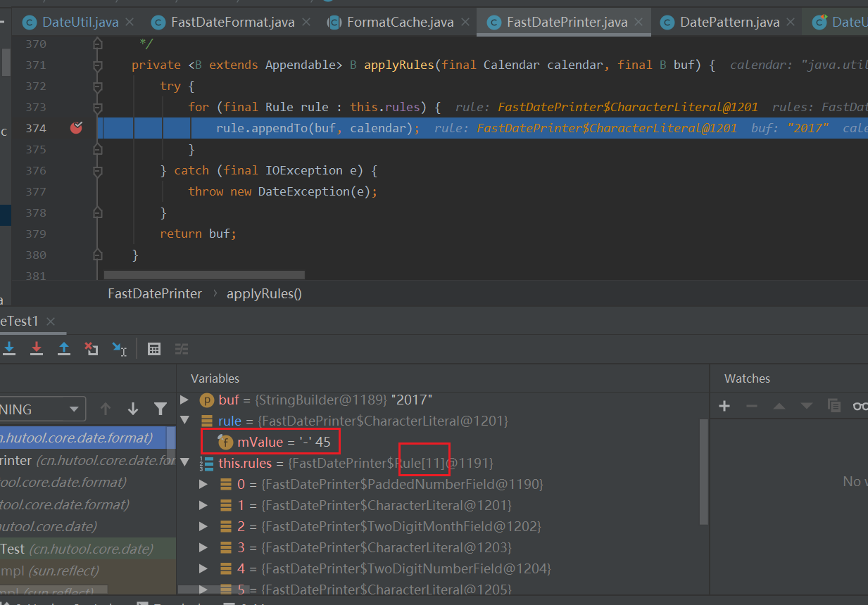868x605 pixels.
Task: Select next stack frame down arrow
Action: 133,409
